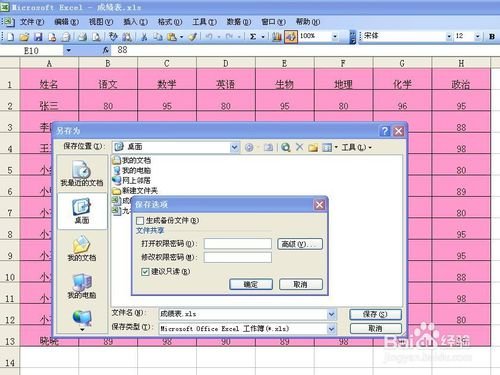Image resolution: width=500 pixels, height=375 pixels.
Task: Click the Cut scissors toolbar icon
Action: click(x=144, y=37)
